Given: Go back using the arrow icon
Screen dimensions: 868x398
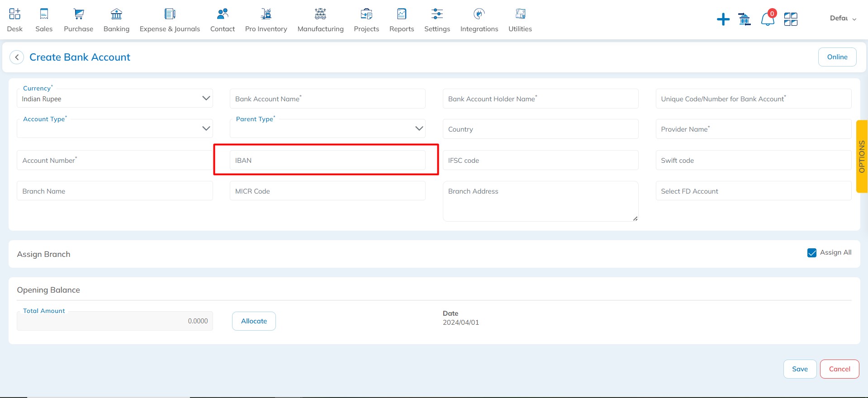Looking at the screenshot, I should [17, 57].
